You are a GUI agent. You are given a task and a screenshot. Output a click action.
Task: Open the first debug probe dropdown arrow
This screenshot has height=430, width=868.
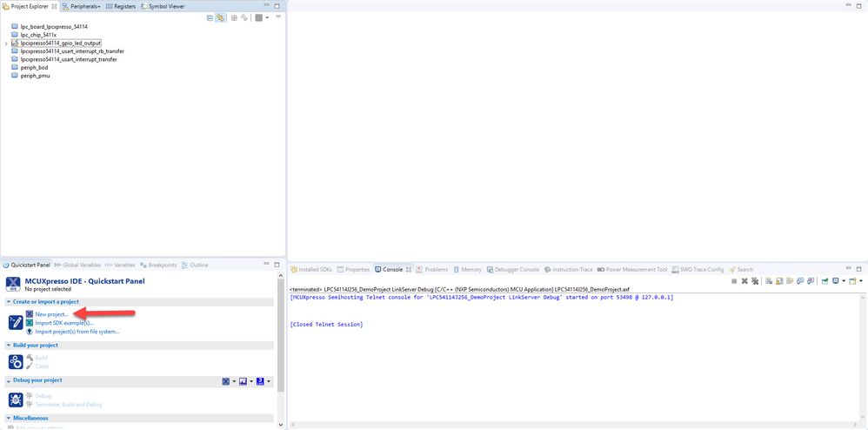234,381
